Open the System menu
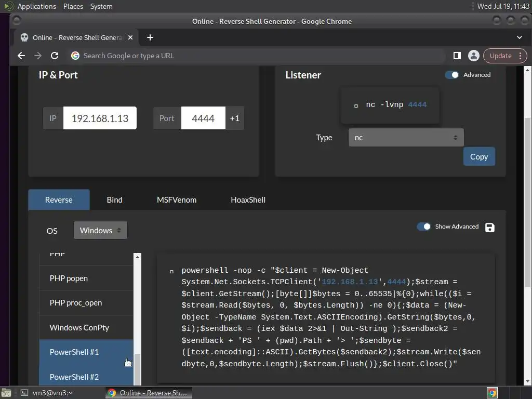The width and height of the screenshot is (532, 399). pos(101,6)
